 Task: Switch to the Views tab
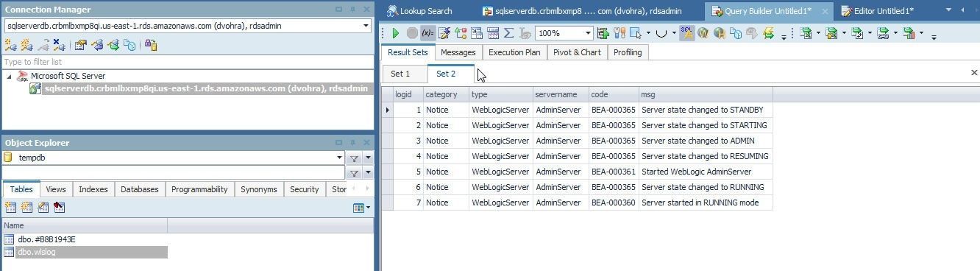click(56, 189)
